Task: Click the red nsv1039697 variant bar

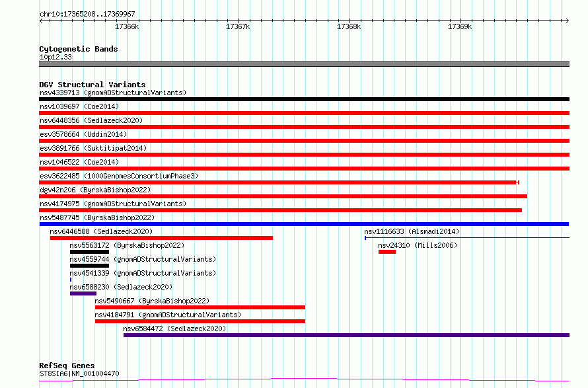Action: coord(304,113)
